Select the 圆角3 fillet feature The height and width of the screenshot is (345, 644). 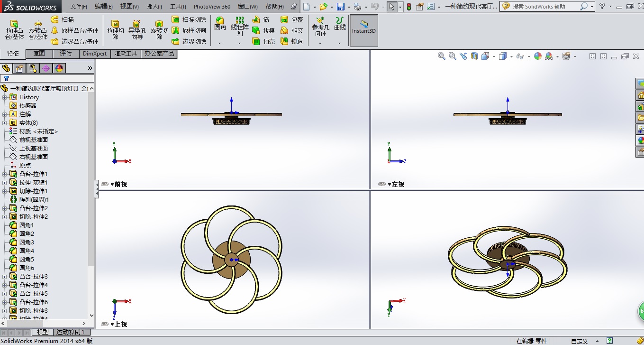tap(27, 242)
